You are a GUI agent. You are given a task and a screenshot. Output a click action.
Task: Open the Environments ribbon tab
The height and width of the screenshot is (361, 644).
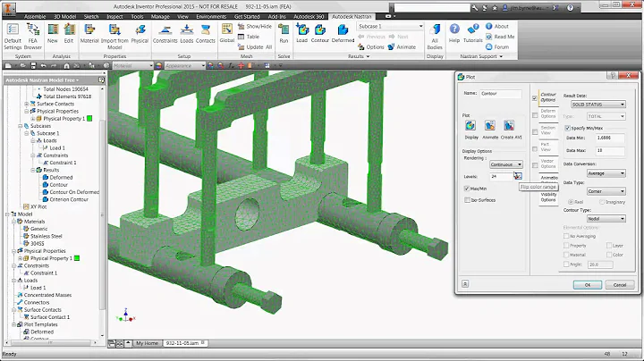pyautogui.click(x=211, y=16)
